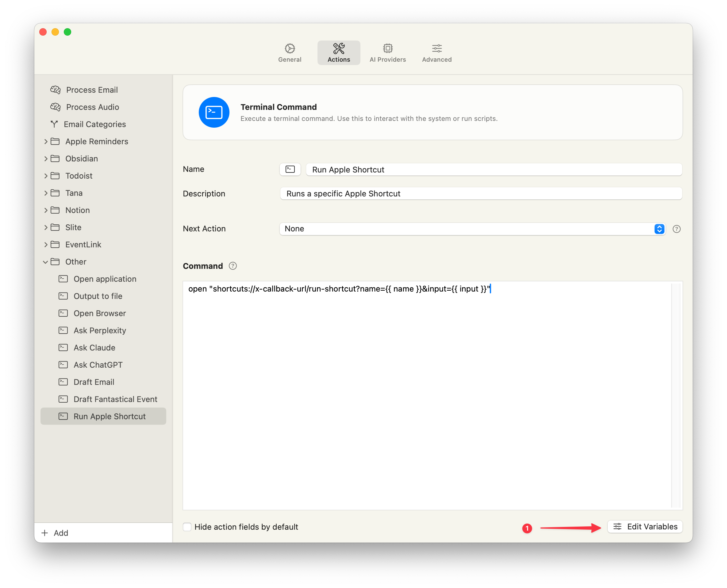The width and height of the screenshot is (727, 588).
Task: Click the Tana folder icon
Action: point(55,193)
